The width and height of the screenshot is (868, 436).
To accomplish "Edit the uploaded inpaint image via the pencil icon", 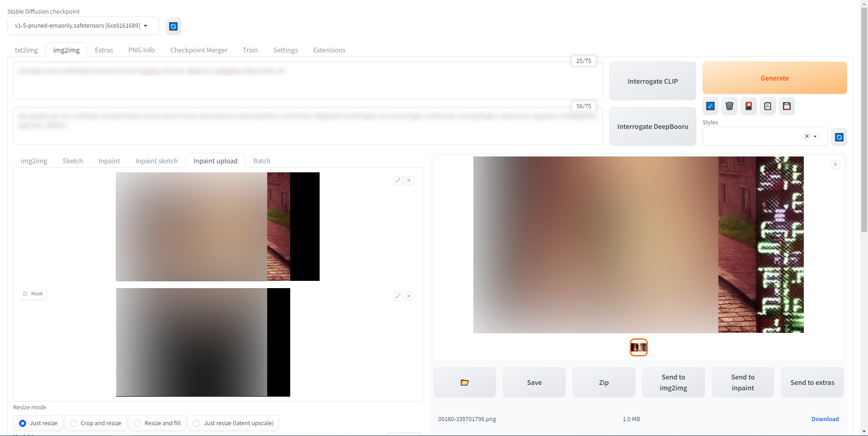I will (x=398, y=180).
